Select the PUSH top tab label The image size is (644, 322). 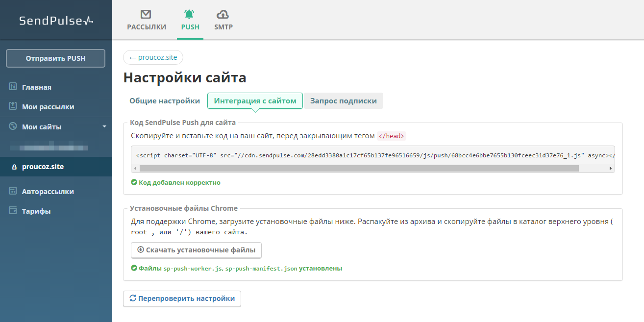pos(190,27)
